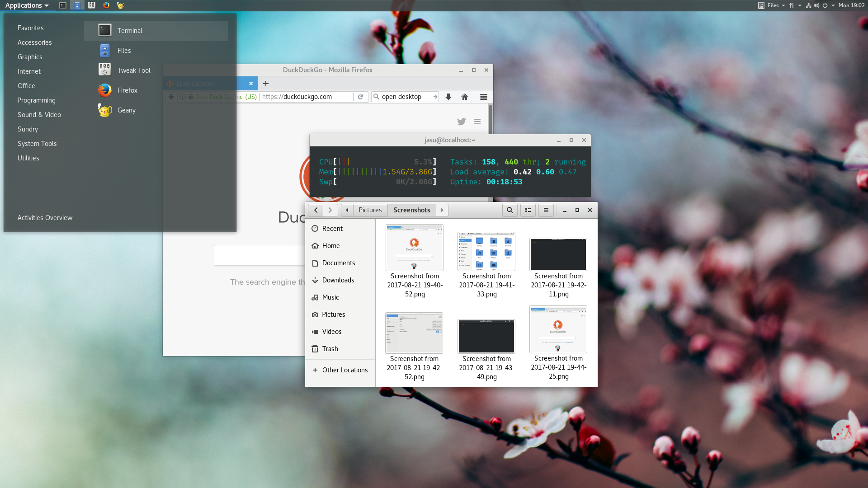Select the Sound & Video category
Image resolution: width=868 pixels, height=488 pixels.
coord(39,115)
